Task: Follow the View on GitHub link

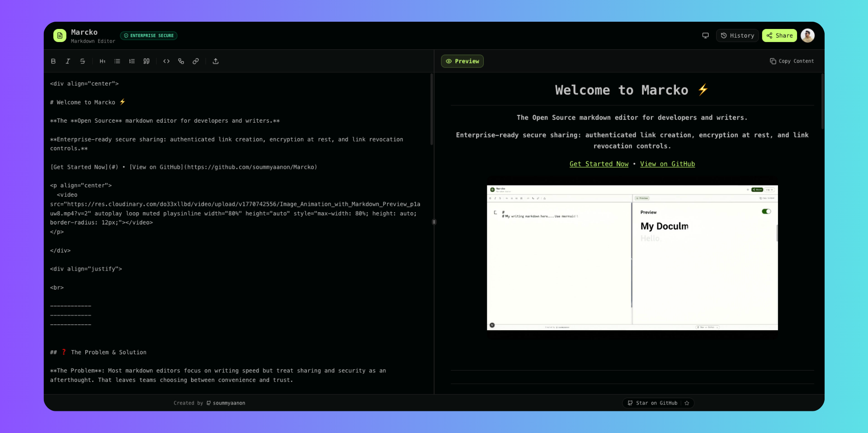Action: coord(667,164)
